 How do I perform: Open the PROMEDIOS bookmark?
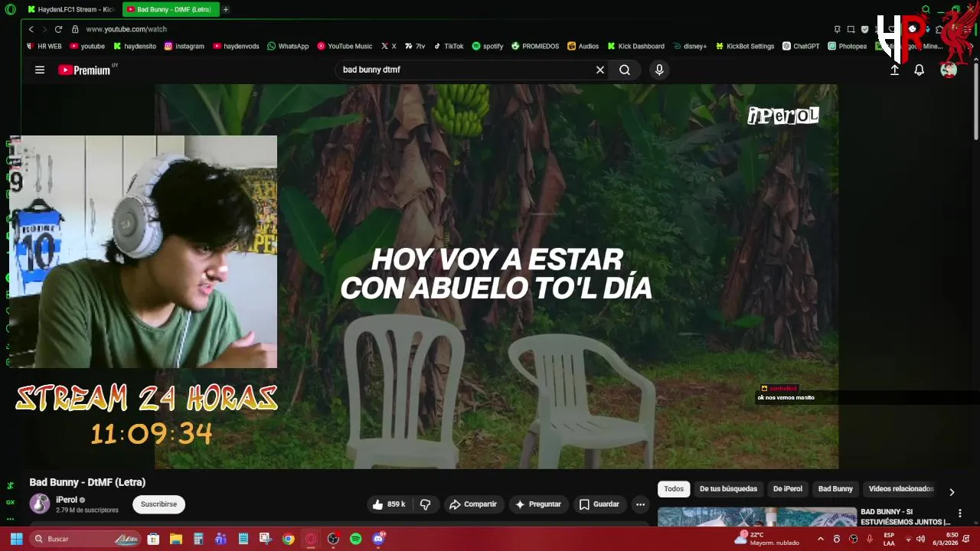535,46
